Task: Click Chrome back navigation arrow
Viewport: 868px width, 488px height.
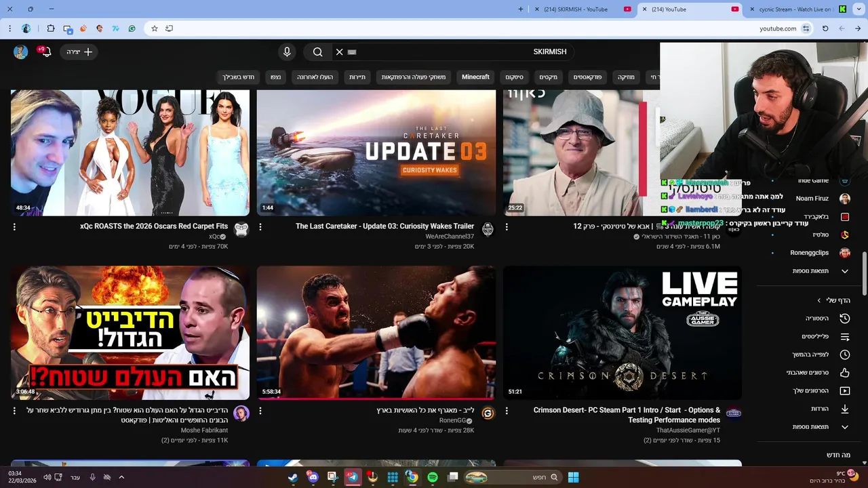Action: click(858, 28)
